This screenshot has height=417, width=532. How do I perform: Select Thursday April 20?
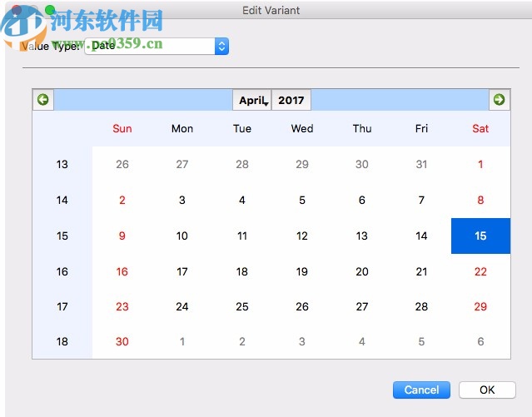(361, 271)
